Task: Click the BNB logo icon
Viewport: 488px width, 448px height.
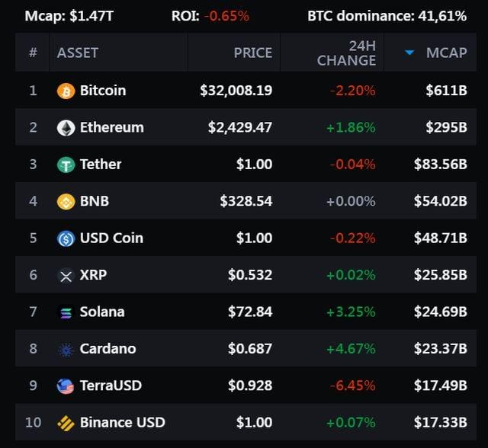Action: 66,202
